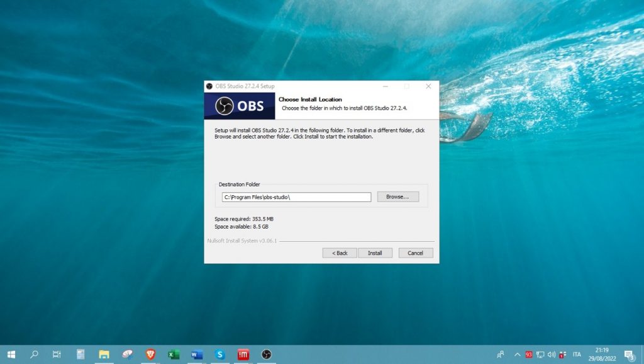Viewport: 644px width, 364px height.
Task: Open the Action Center notifications
Action: [x=628, y=354]
